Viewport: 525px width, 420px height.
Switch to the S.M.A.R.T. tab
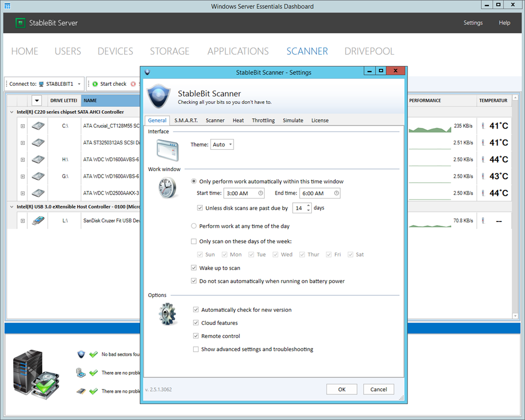tap(186, 120)
